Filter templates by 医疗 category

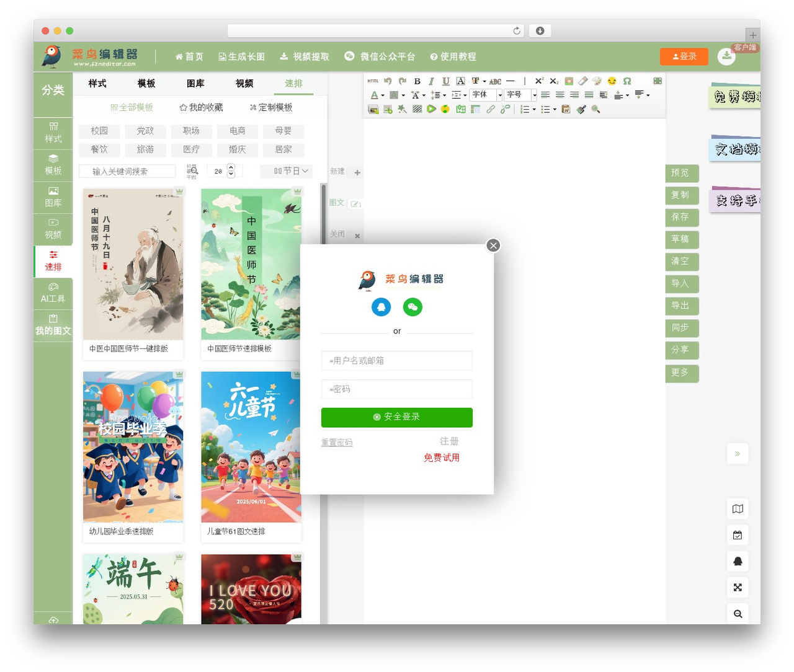(191, 149)
